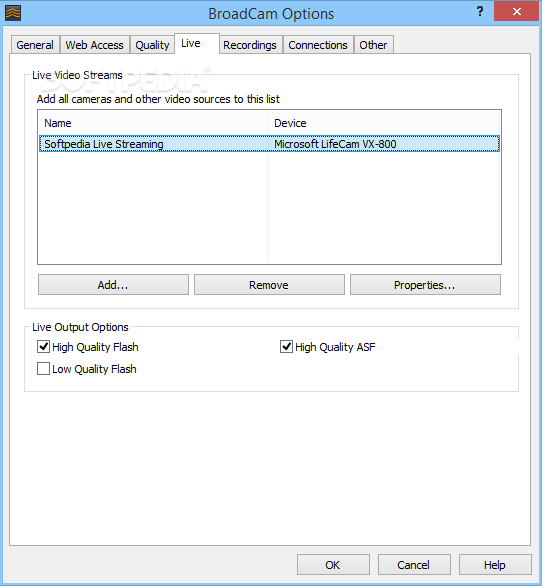The width and height of the screenshot is (542, 586).
Task: Click the BroadCam app icon in title bar
Action: 13,13
